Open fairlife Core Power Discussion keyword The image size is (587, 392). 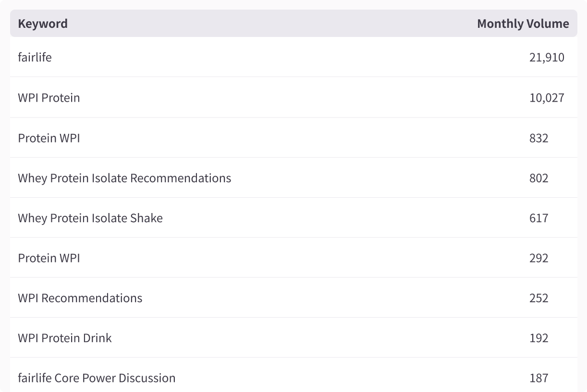pyautogui.click(x=97, y=378)
